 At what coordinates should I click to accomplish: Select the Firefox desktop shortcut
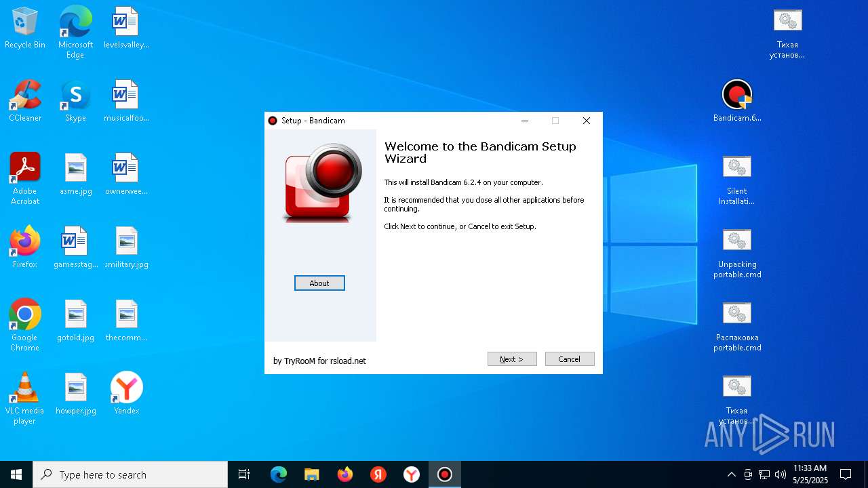(25, 248)
